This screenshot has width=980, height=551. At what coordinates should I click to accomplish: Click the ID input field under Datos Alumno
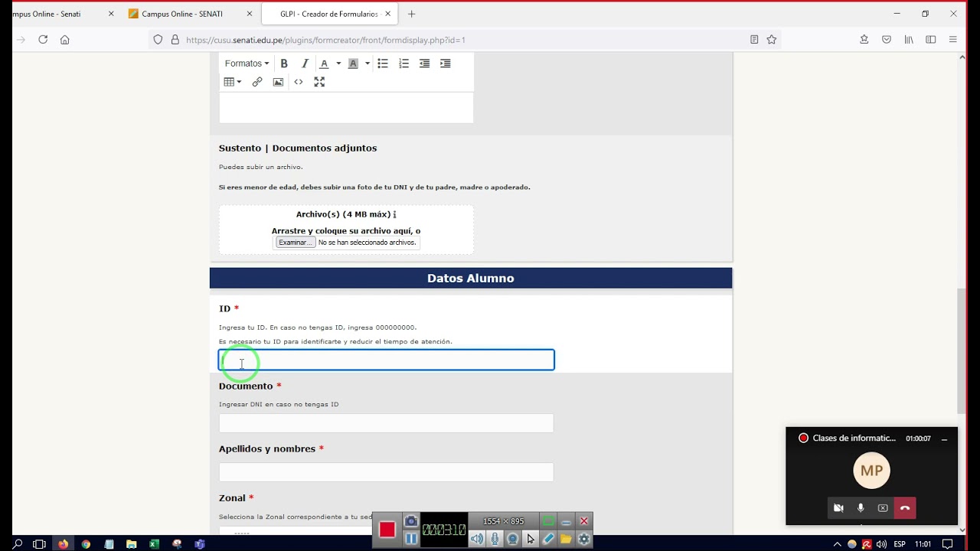386,360
